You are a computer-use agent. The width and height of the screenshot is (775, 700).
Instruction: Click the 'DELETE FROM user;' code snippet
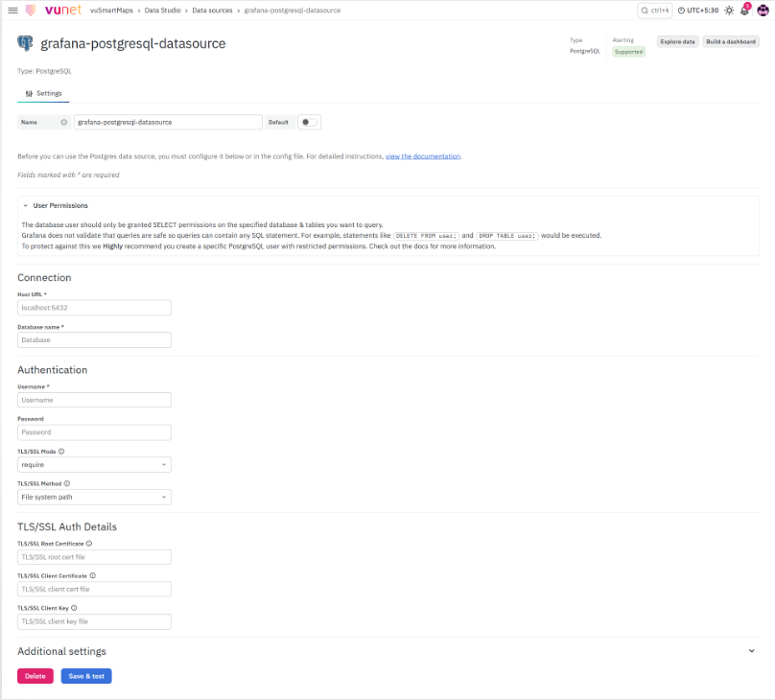pyautogui.click(x=426, y=236)
